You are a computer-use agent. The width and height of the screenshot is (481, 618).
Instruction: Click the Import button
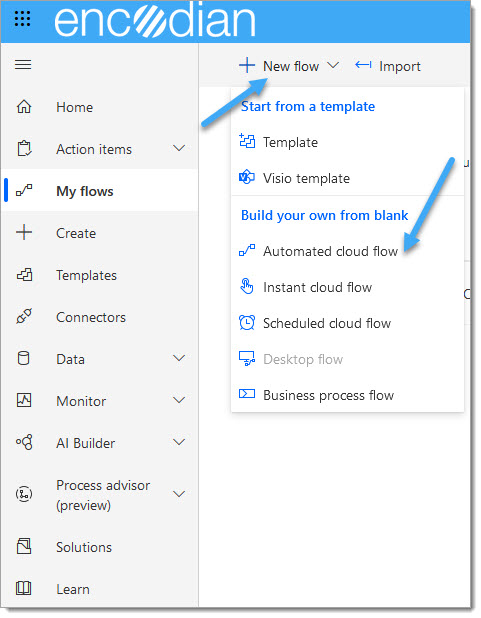[388, 66]
